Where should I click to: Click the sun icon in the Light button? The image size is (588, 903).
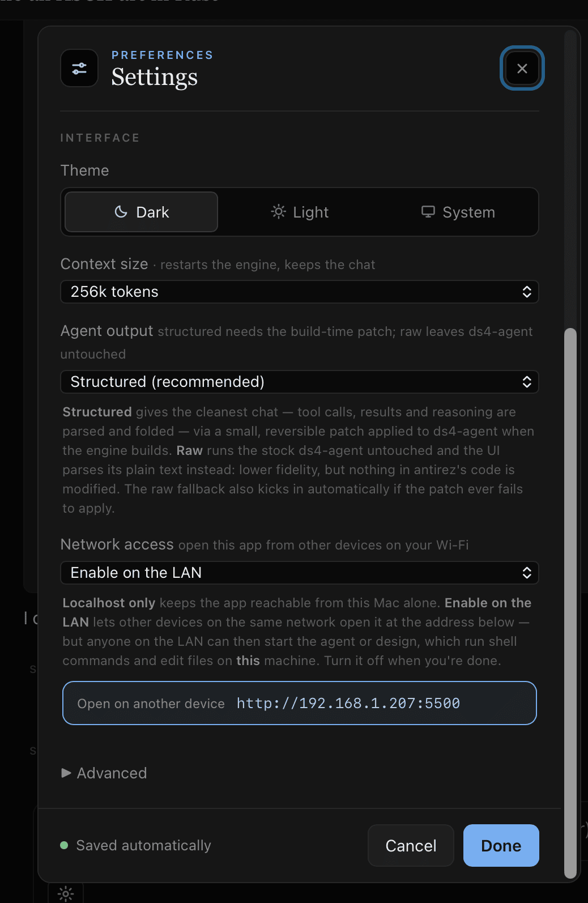278,212
